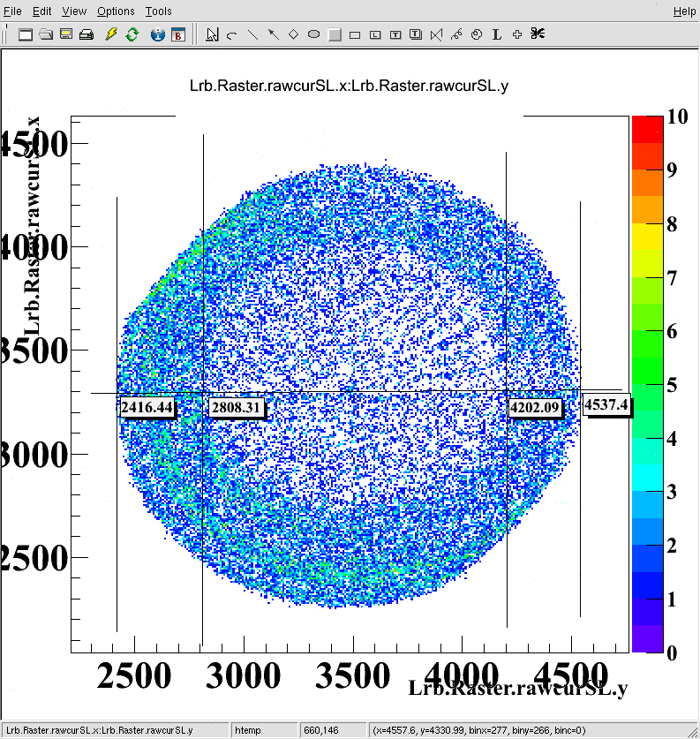Select the Arrow drawing tool
This screenshot has width=700, height=739.
(x=274, y=34)
